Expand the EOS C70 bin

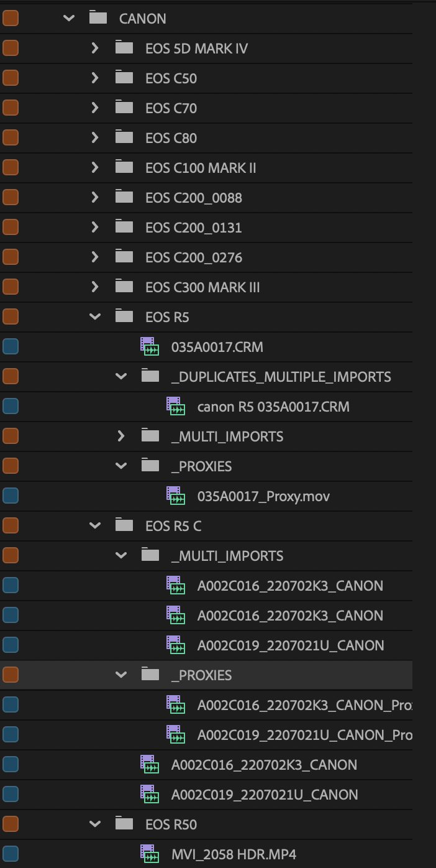click(94, 108)
